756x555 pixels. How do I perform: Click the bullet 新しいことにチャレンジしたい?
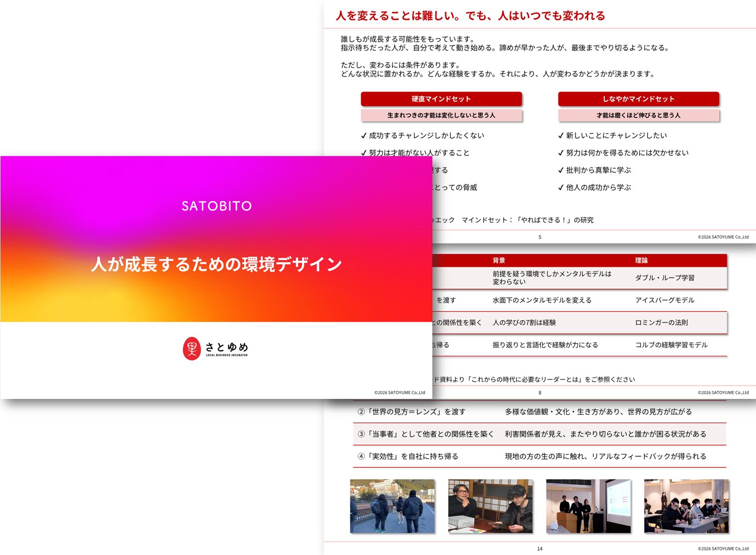tap(612, 135)
